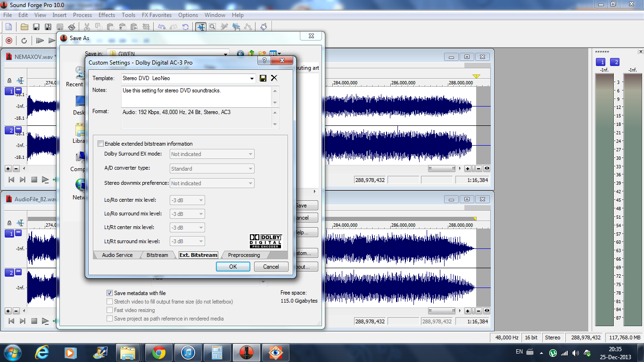This screenshot has height=362, width=644.
Task: Toggle meter channel 1 button
Action: coord(601,62)
